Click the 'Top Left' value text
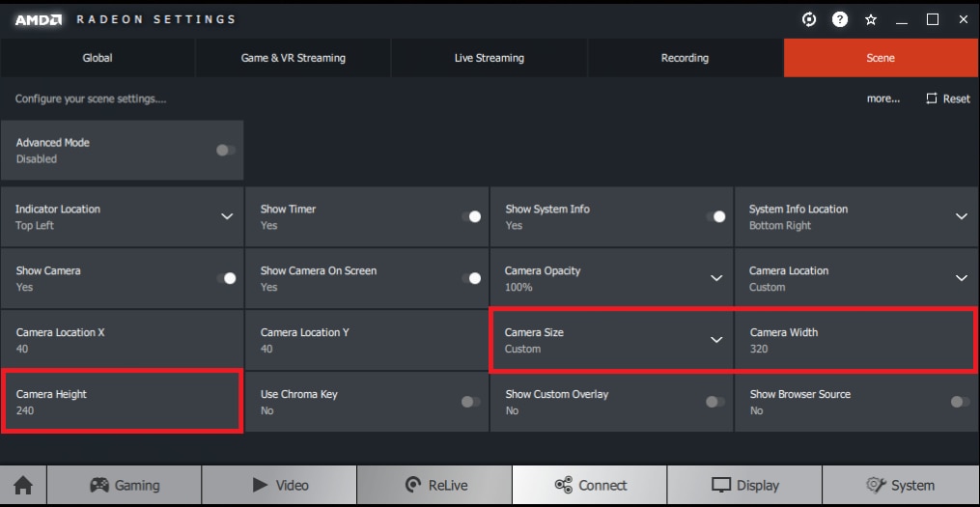Image resolution: width=980 pixels, height=507 pixels. (35, 225)
